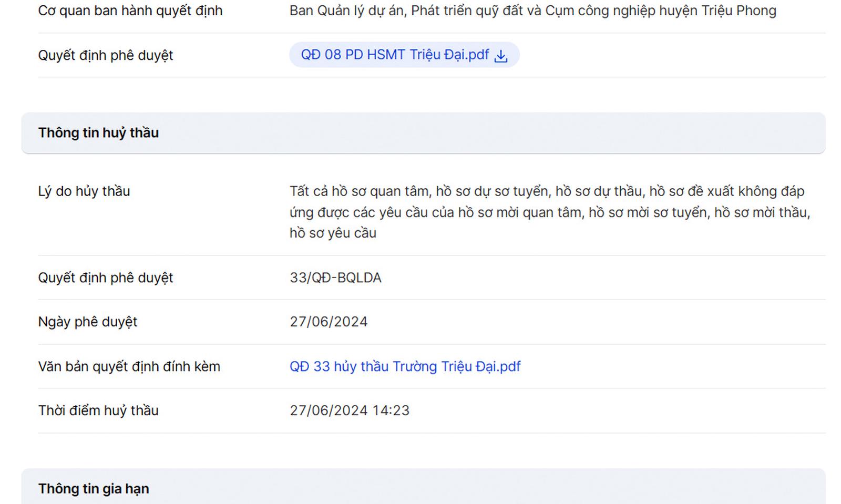The width and height of the screenshot is (841, 504).
Task: Click the 'hồ sơ yêu cầu' final reason line
Action: click(333, 233)
